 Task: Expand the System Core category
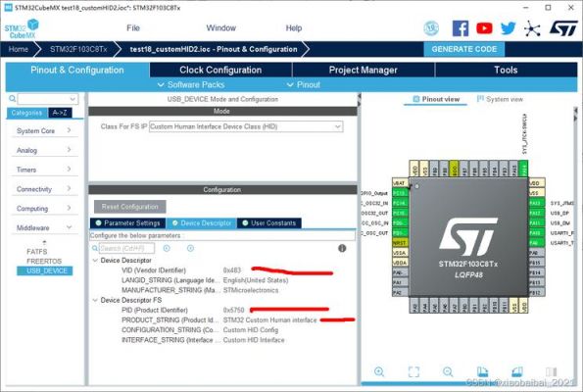click(x=44, y=130)
